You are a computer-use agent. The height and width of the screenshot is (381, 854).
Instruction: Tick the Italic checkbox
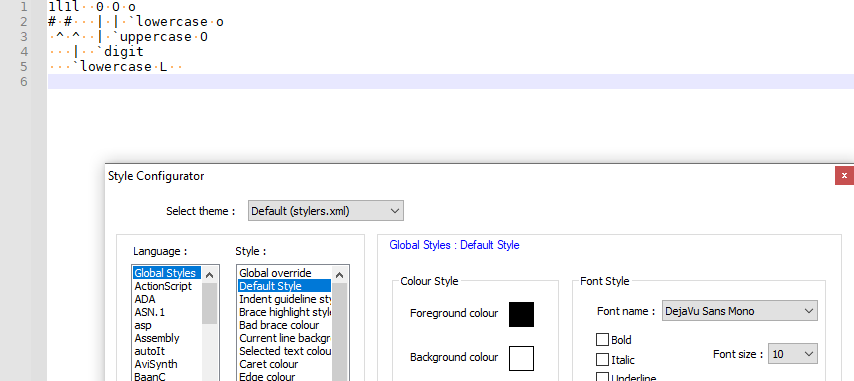coord(602,359)
